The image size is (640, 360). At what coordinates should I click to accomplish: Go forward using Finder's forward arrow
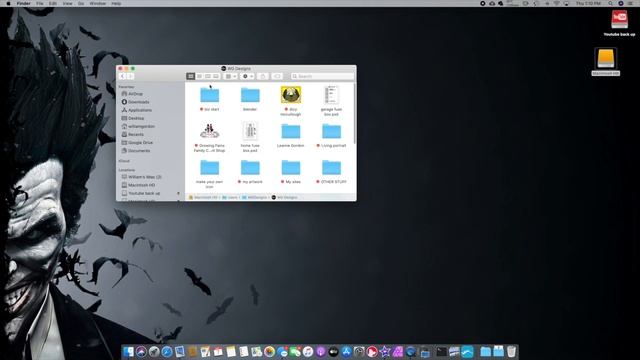point(130,76)
